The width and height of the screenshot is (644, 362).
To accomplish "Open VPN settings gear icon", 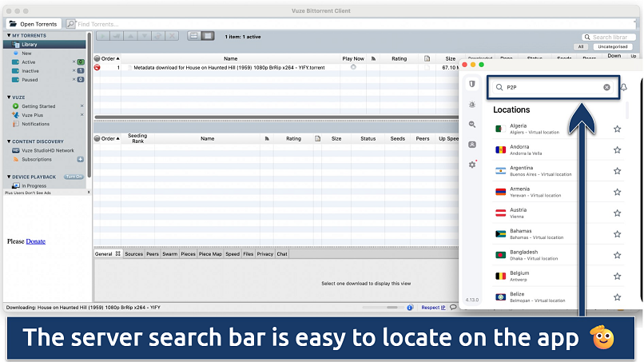I will [473, 165].
